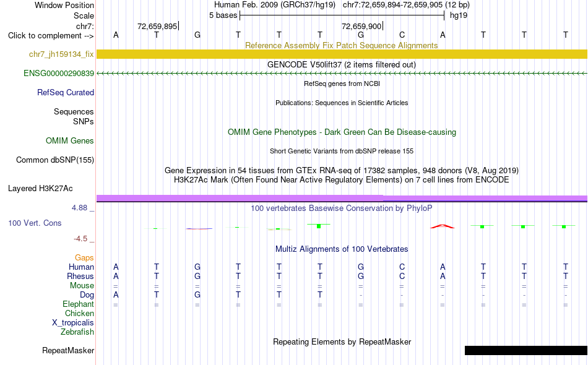Click the Scale label
The width and height of the screenshot is (588, 365).
(84, 15)
